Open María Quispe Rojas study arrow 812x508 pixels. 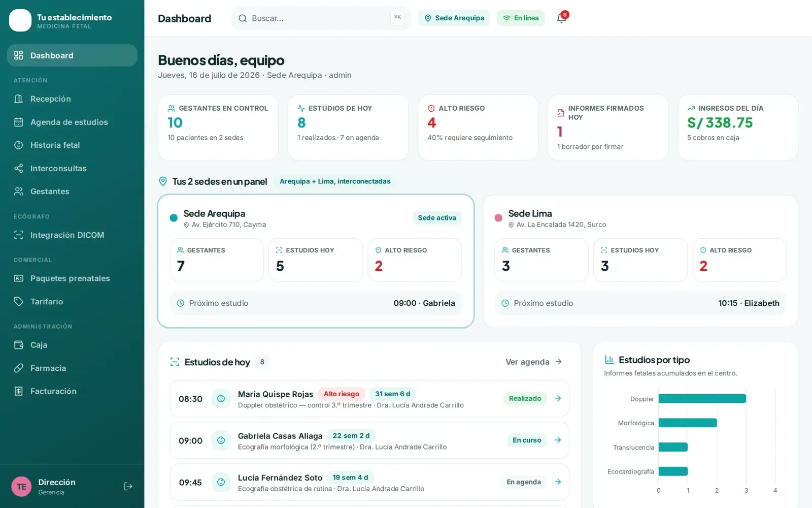tap(558, 398)
